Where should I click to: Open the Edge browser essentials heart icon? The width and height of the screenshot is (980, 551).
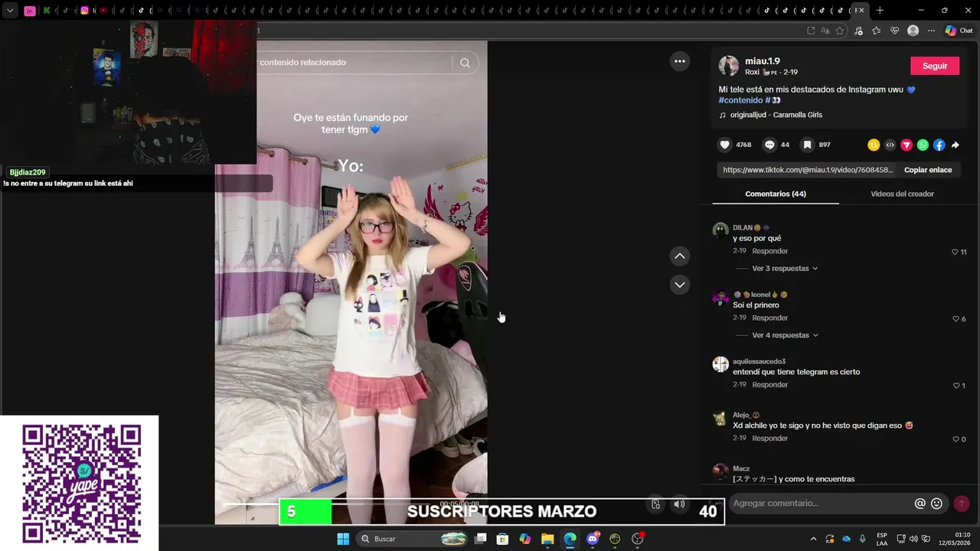[894, 31]
